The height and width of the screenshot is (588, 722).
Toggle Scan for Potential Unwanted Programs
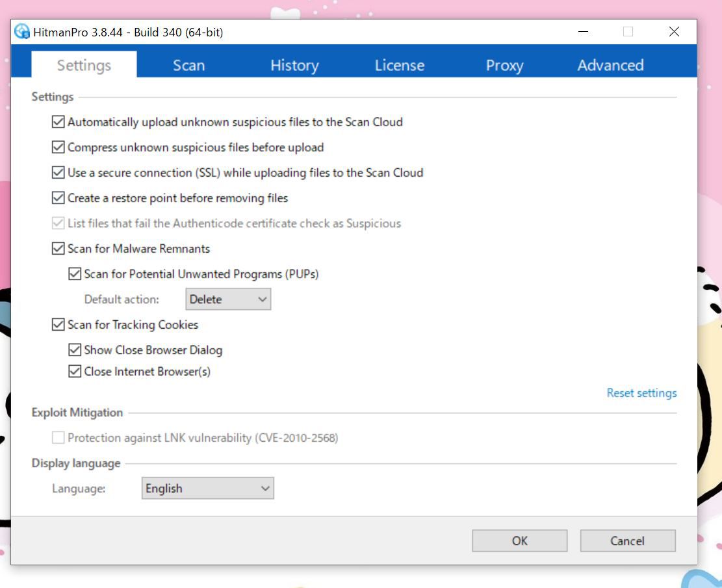pos(75,274)
